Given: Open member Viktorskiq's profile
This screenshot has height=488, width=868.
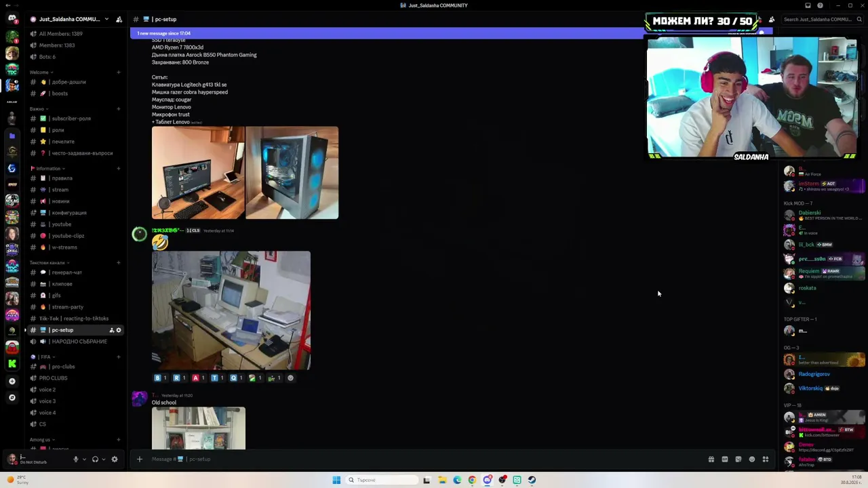Looking at the screenshot, I should (x=824, y=388).
